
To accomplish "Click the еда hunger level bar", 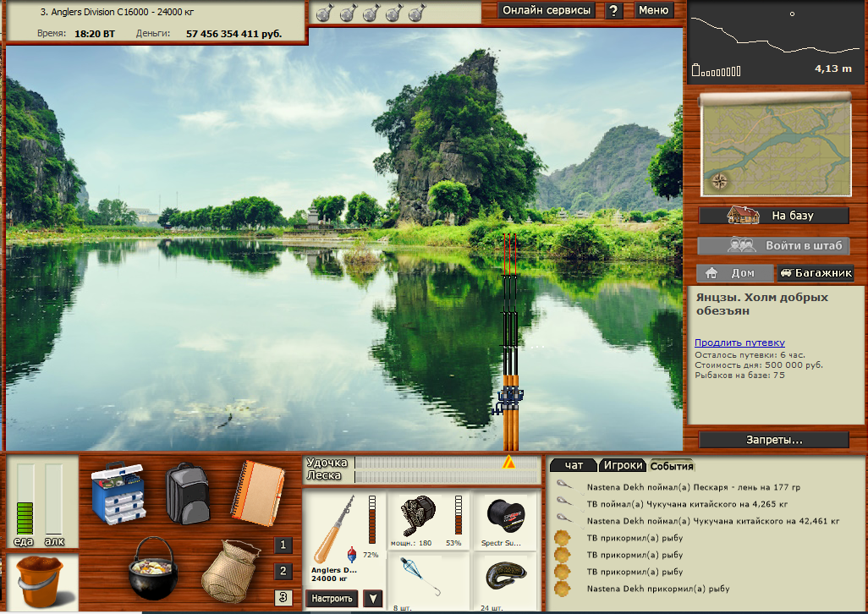I will click(25, 499).
